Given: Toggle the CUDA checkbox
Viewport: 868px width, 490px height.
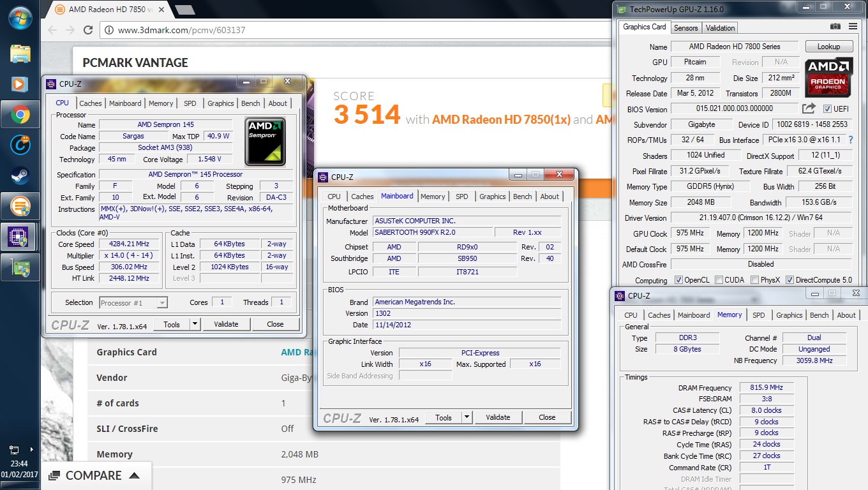Looking at the screenshot, I should pyautogui.click(x=719, y=280).
